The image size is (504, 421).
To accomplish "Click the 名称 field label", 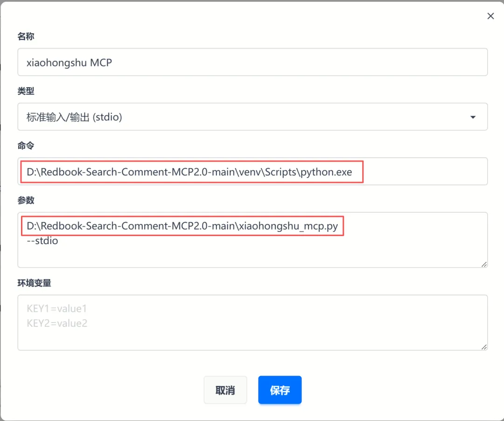I will (26, 36).
